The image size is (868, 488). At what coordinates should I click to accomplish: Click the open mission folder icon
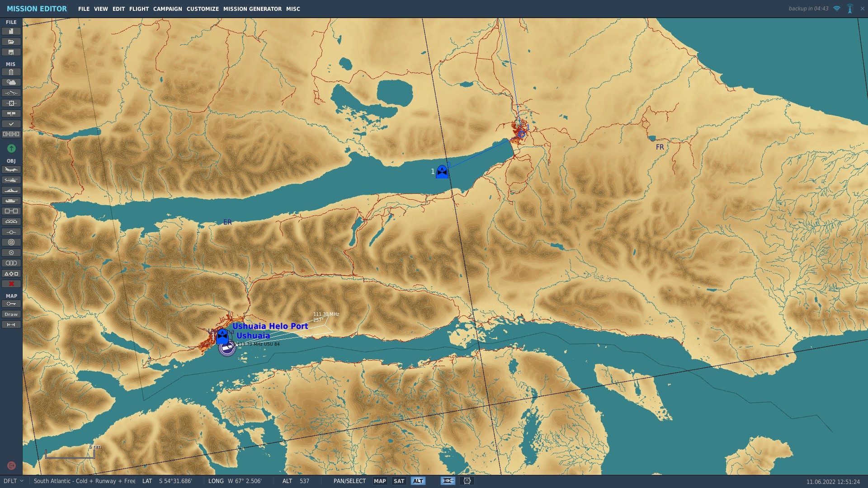click(11, 42)
